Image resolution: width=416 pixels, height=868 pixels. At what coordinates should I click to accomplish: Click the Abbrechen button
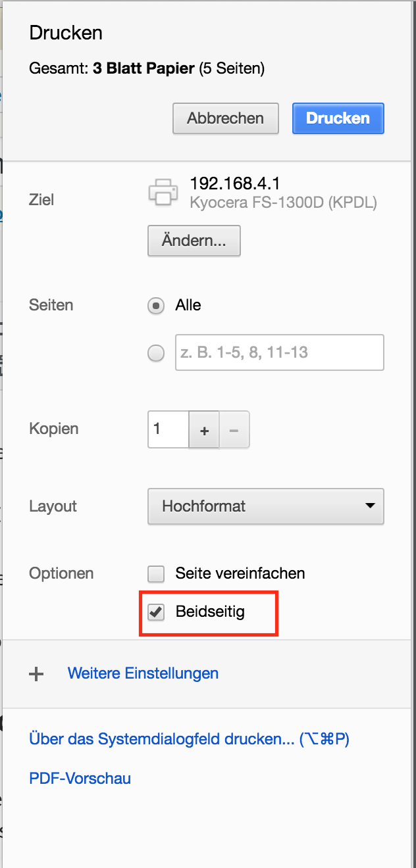coord(225,118)
